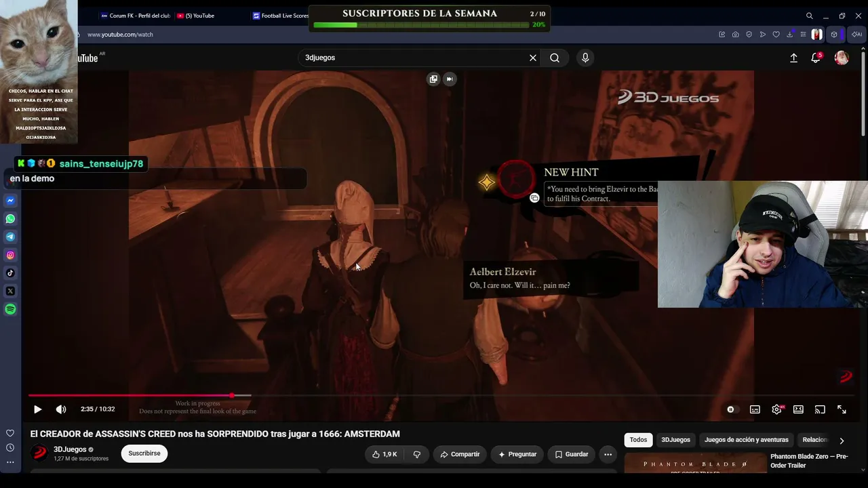This screenshot has height=488, width=868.
Task: Toggle subtitles in the video player
Action: point(755,409)
